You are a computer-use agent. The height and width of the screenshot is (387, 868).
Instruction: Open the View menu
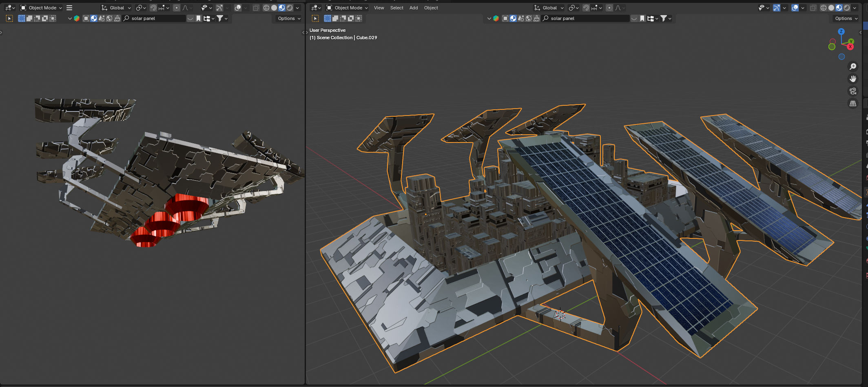click(x=379, y=7)
